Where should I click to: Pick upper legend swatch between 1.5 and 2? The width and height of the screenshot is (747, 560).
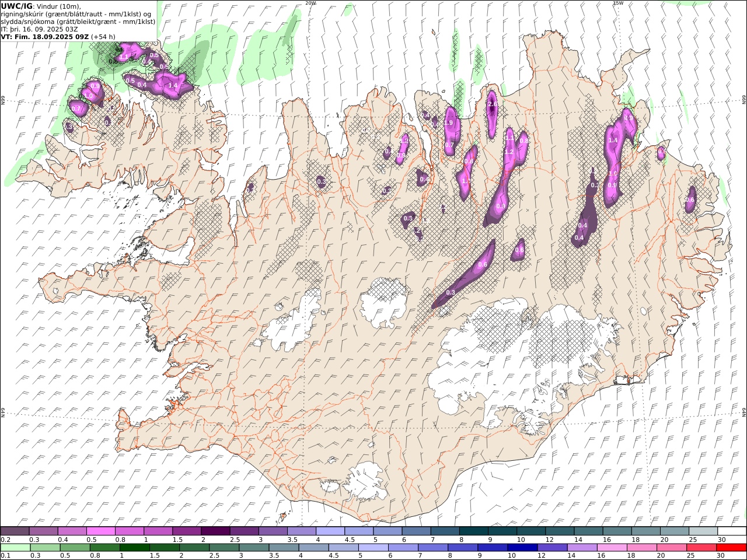(186, 531)
